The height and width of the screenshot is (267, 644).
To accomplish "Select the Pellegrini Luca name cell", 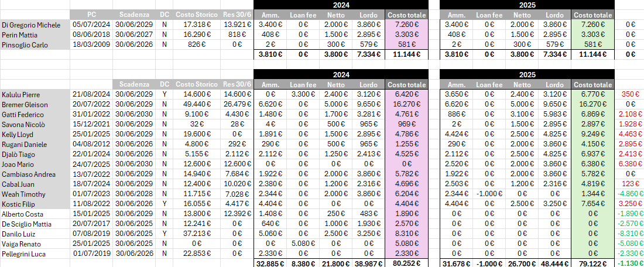I will click(x=35, y=254).
